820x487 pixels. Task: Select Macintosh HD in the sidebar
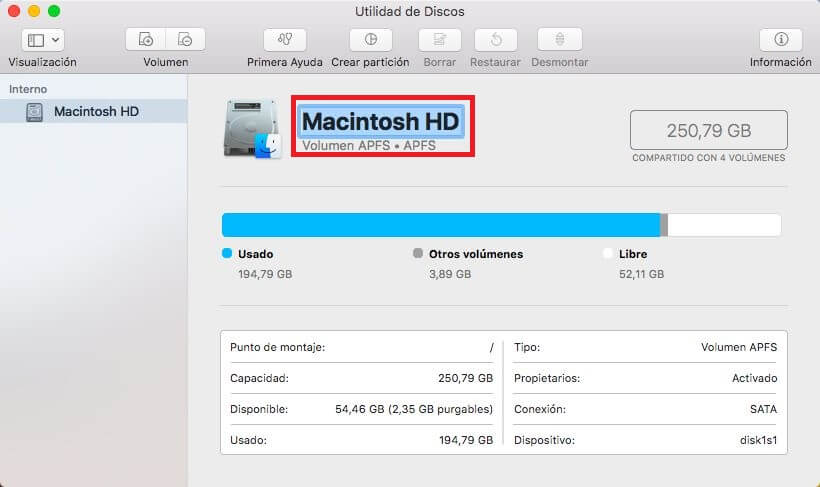94,111
